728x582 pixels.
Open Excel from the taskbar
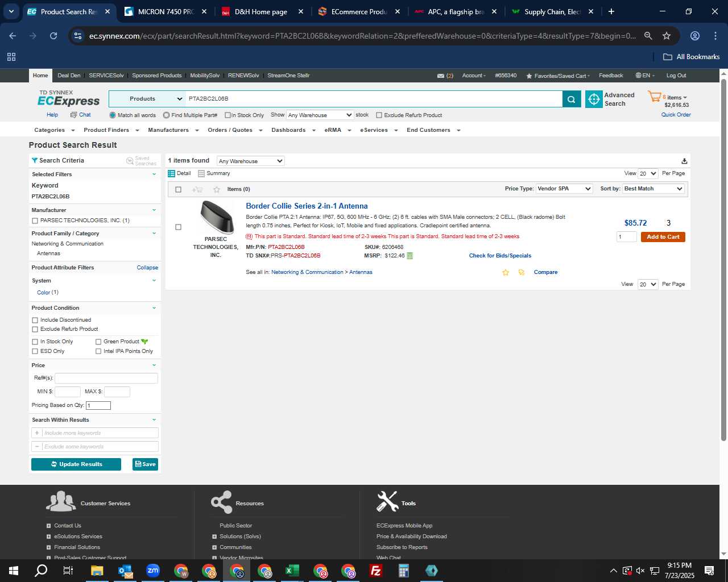click(x=292, y=571)
